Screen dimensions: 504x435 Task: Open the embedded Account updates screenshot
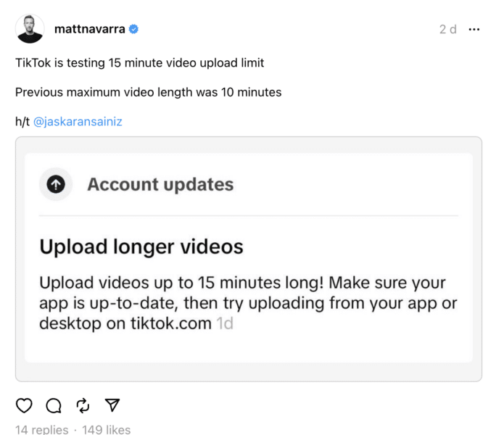tap(249, 259)
